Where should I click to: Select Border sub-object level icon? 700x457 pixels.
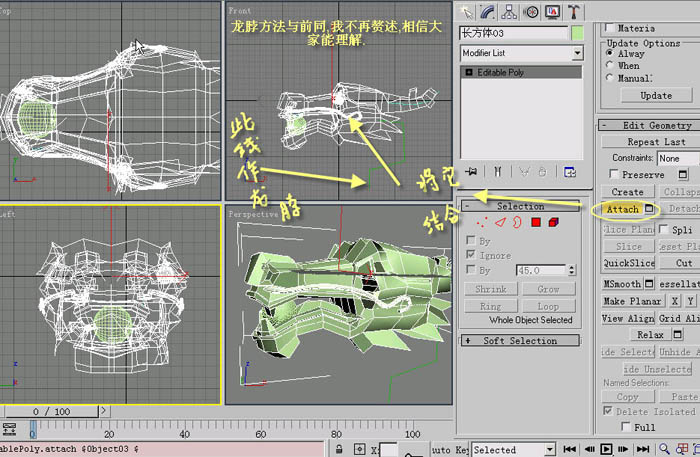coord(517,222)
